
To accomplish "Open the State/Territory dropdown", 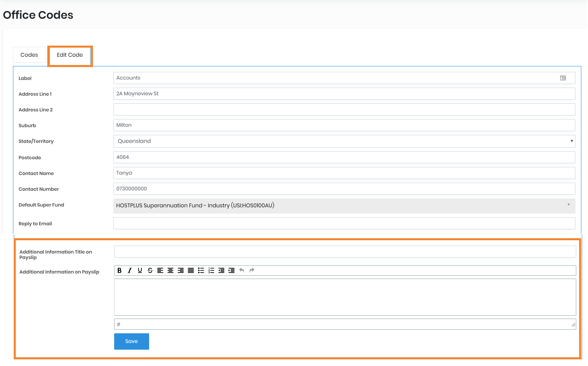I will coord(344,141).
